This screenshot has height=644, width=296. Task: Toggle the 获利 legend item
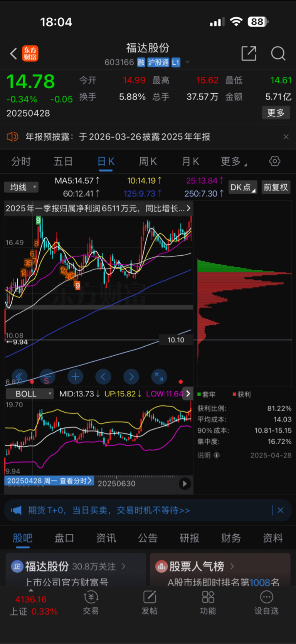[x=242, y=394]
